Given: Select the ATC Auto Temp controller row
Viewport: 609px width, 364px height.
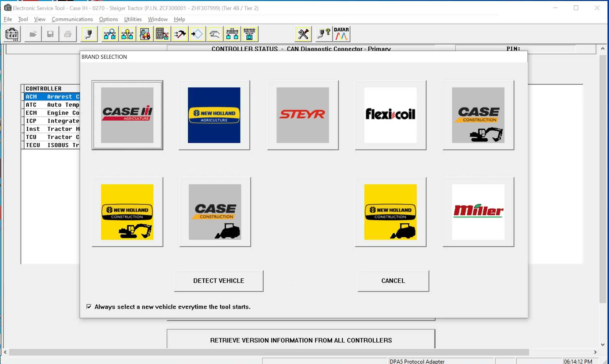Looking at the screenshot, I should pyautogui.click(x=52, y=105).
